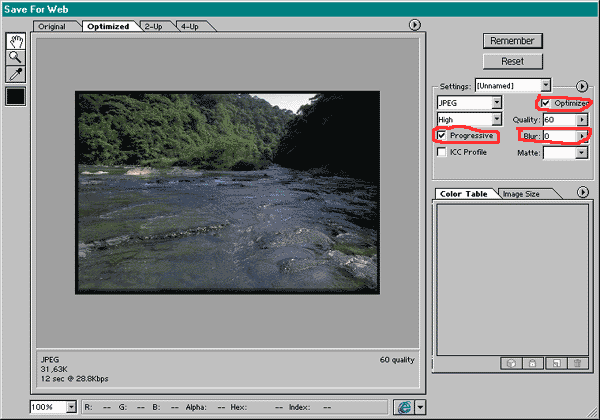This screenshot has width=600, height=420.
Task: Open the Quality slider popup arrow
Action: tap(582, 120)
